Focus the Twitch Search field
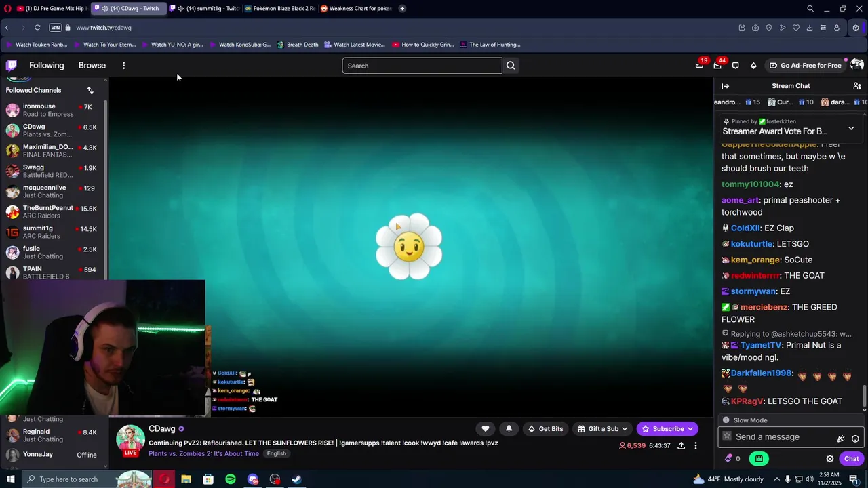The width and height of the screenshot is (868, 488). (422, 66)
